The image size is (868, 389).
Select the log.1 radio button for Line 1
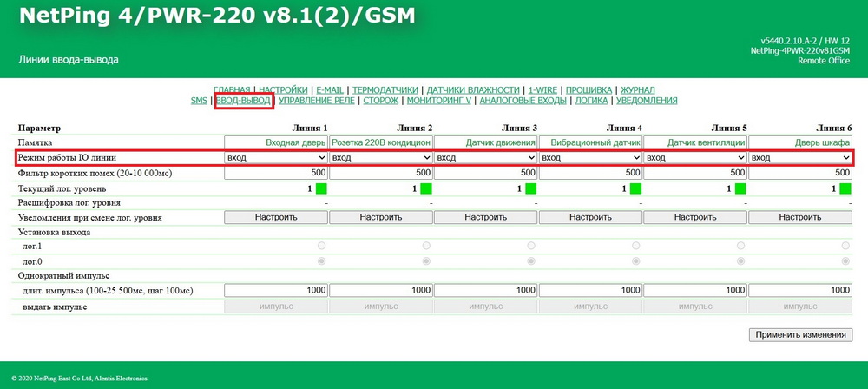321,247
